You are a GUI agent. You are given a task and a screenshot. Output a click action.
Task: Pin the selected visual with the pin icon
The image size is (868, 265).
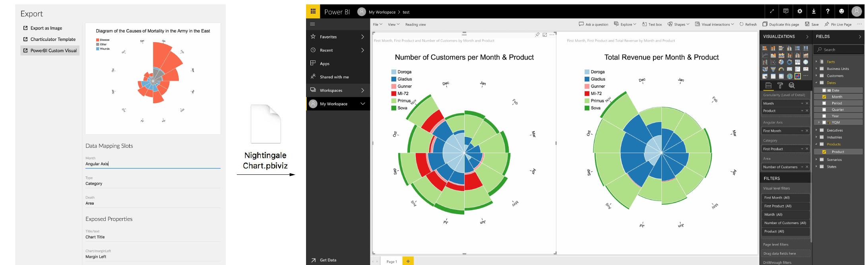[x=537, y=35]
